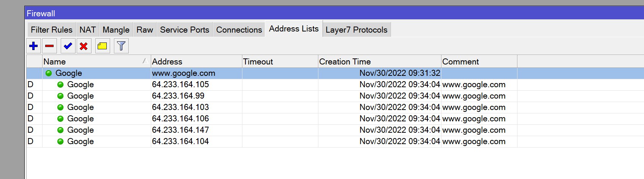Screen dimensions: 644x179
Task: Remove entry with the red minus icon
Action: (x=49, y=46)
